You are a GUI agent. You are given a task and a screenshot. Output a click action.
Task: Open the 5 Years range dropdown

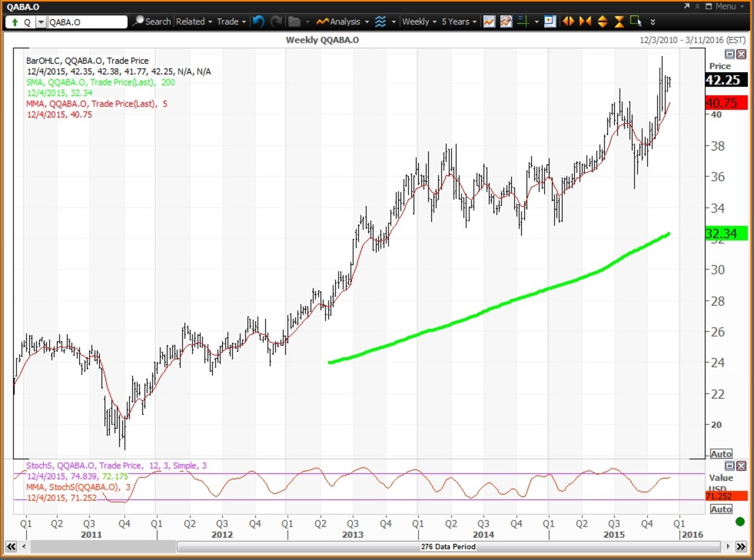459,21
